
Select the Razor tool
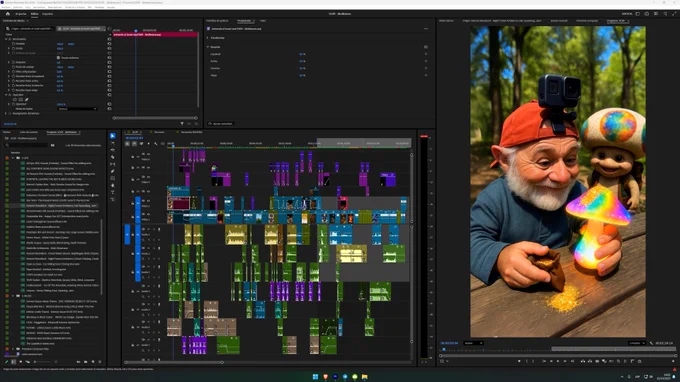(x=113, y=157)
